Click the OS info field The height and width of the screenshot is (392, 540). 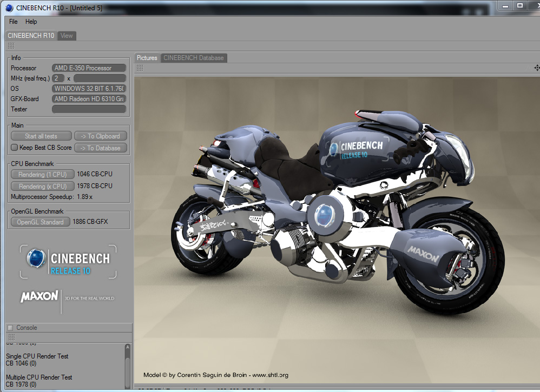click(x=89, y=89)
